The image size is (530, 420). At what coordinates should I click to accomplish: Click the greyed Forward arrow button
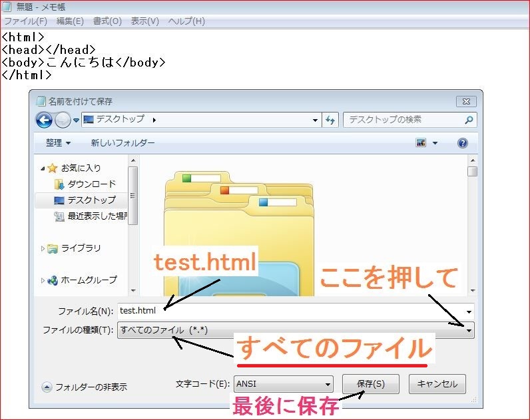click(63, 120)
